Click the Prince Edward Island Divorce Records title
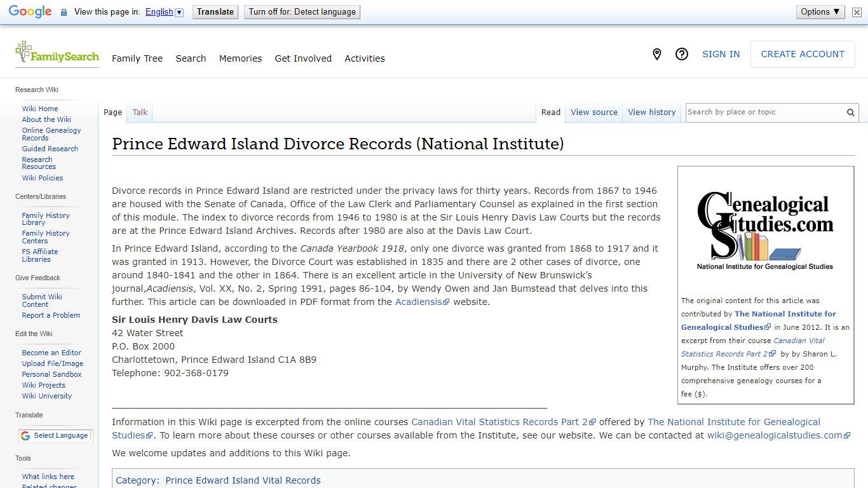This screenshot has height=488, width=868. tap(337, 144)
